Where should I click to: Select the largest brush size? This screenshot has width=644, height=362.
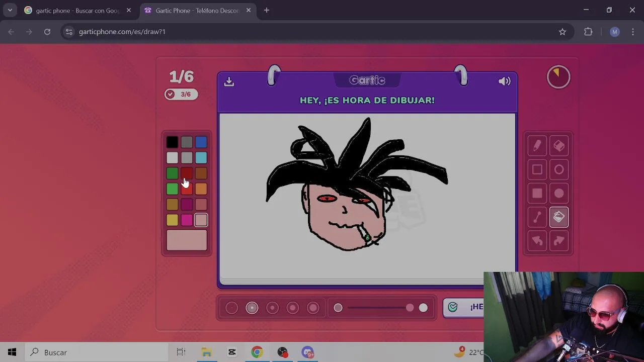tap(313, 308)
